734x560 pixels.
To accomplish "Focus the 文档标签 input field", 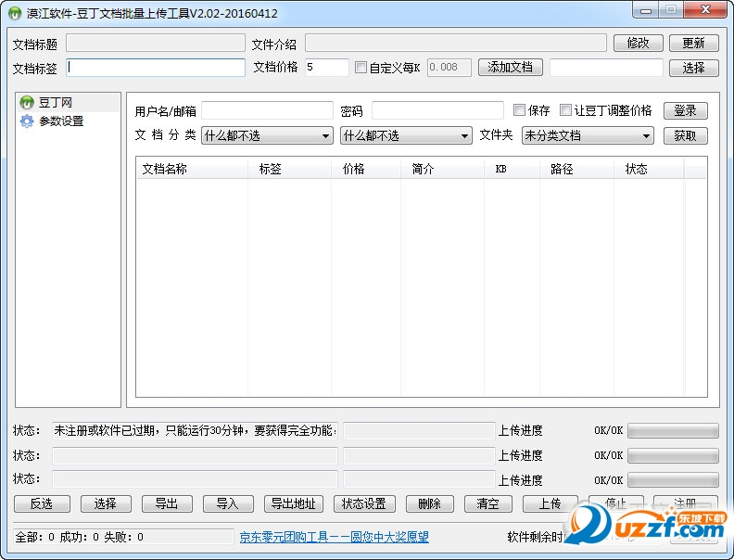I will pyautogui.click(x=156, y=68).
